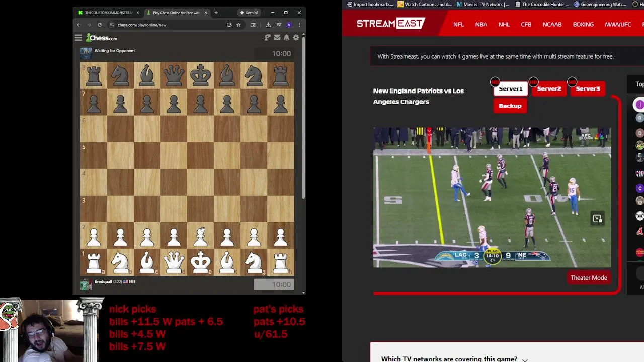The image size is (644, 362).
Task: Open Geoengineering Watch bookmark
Action: click(600, 4)
